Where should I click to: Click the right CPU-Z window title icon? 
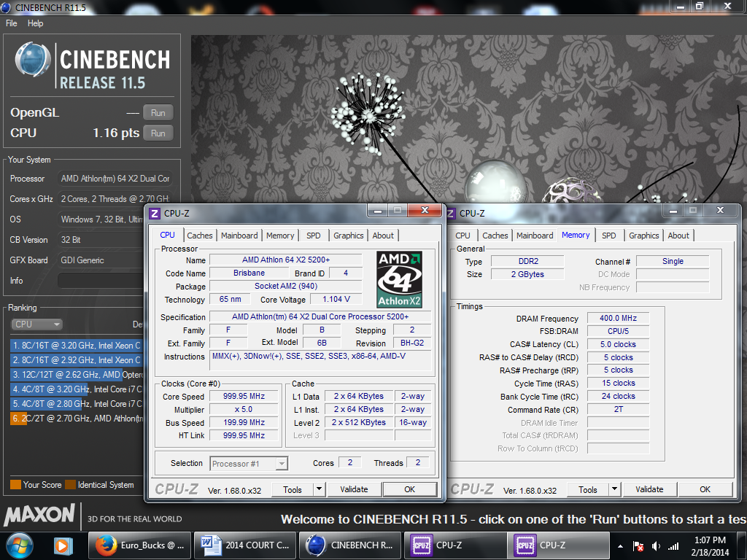click(451, 214)
